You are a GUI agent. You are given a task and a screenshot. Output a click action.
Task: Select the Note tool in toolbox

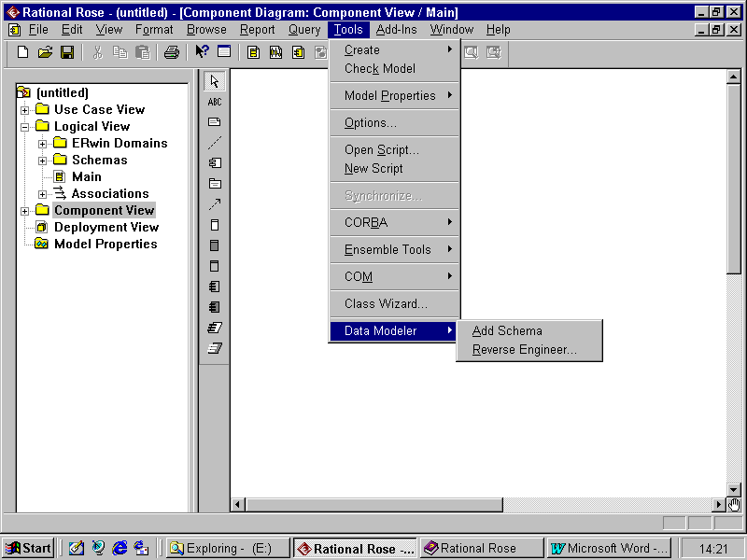click(215, 122)
